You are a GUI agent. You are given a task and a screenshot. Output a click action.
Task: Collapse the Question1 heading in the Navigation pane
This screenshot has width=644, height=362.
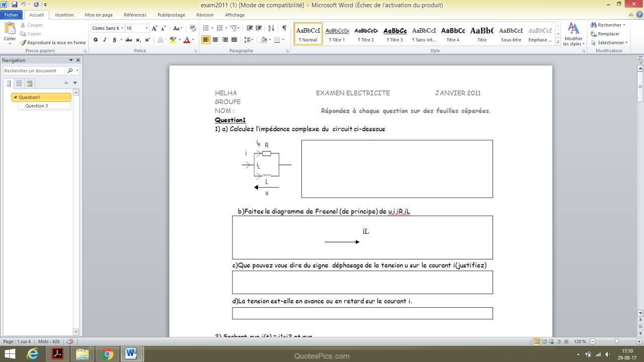[15, 97]
